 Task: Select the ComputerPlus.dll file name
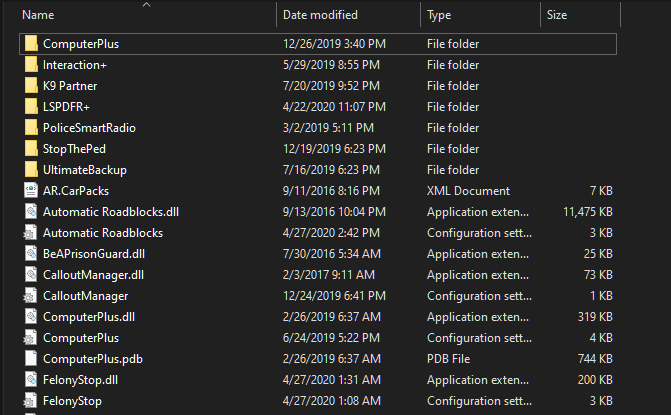point(89,317)
